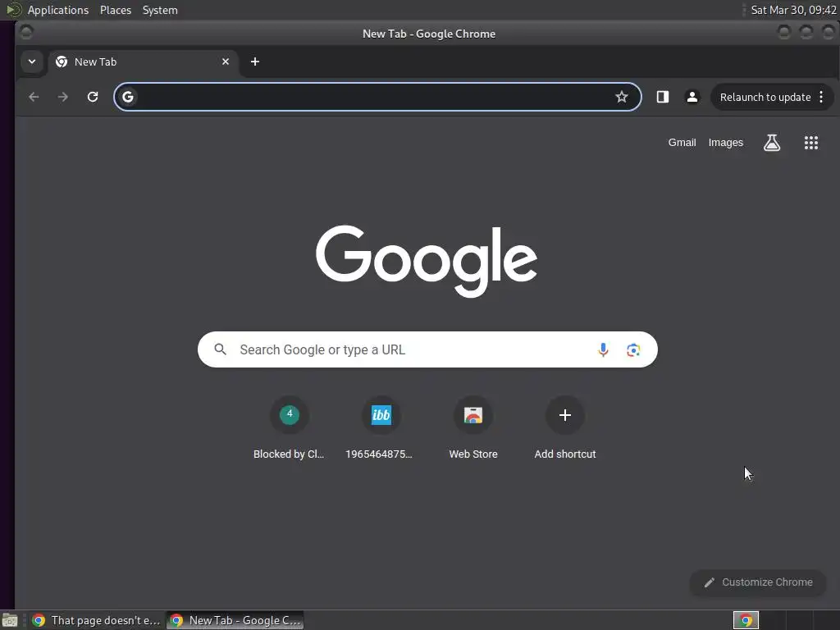Open the Applications menu

click(58, 10)
